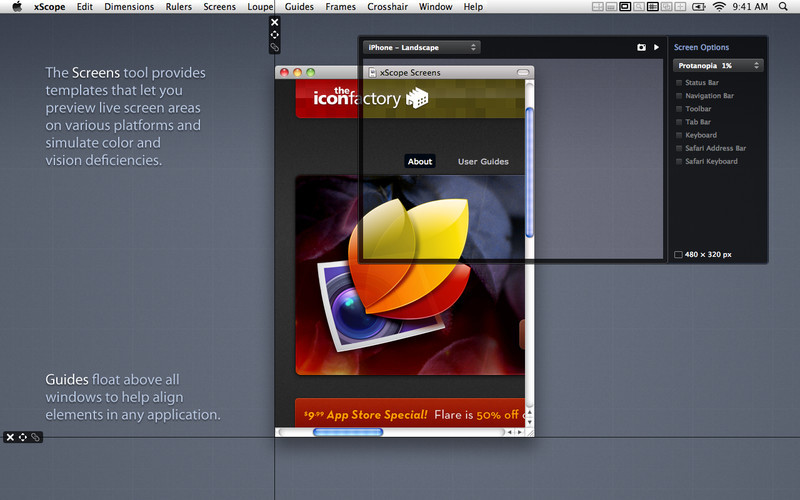Click the Dimensions tool icon in menu bar
This screenshot has height=500, width=800.
(x=597, y=7)
